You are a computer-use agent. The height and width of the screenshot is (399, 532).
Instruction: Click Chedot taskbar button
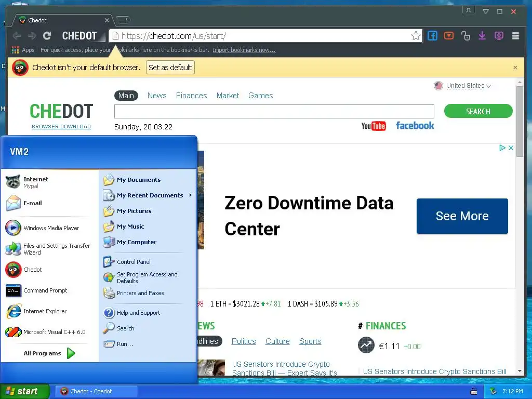pyautogui.click(x=96, y=391)
